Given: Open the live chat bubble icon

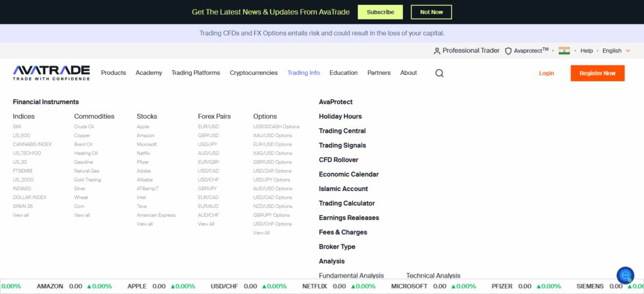Looking at the screenshot, I should click(625, 275).
